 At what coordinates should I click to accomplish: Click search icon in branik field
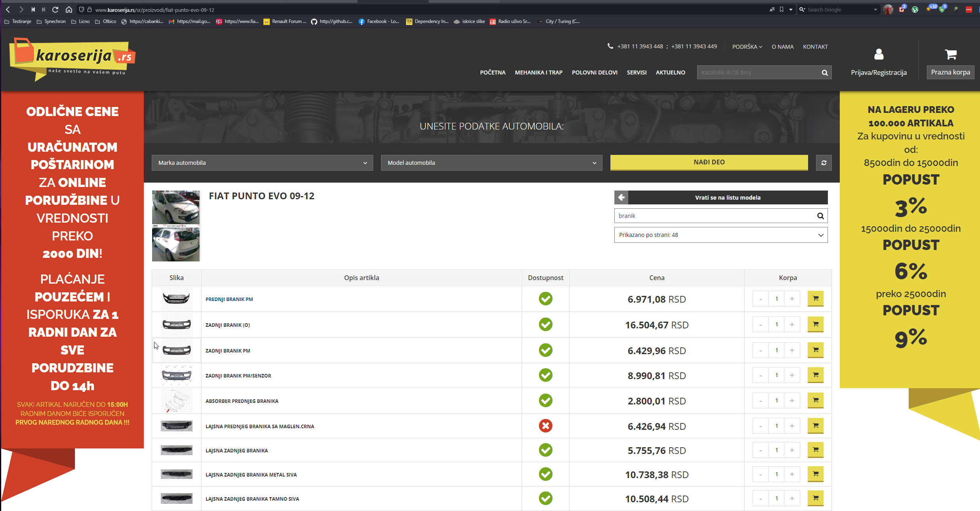click(820, 216)
